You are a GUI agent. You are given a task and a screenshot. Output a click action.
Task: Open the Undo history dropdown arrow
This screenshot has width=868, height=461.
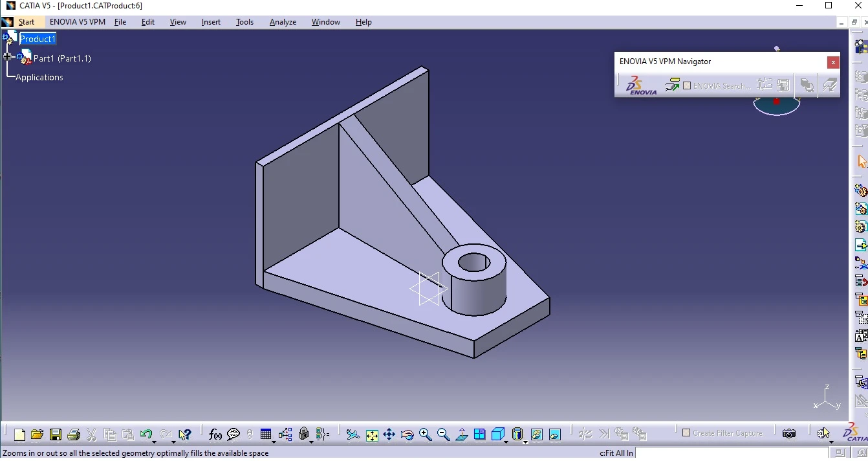pyautogui.click(x=155, y=441)
